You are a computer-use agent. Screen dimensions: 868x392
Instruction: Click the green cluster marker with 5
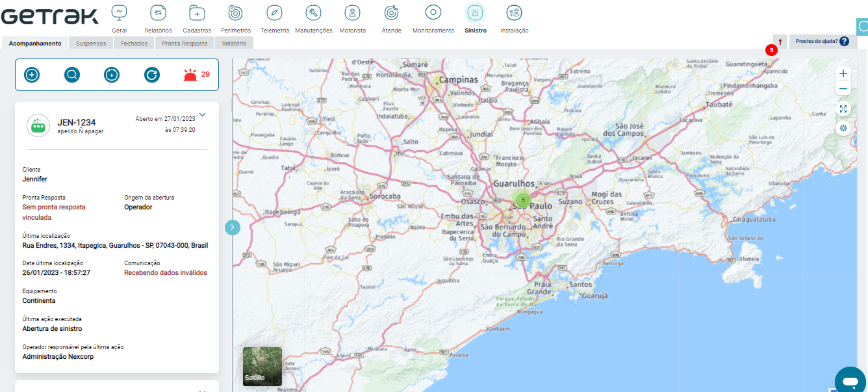tap(522, 200)
